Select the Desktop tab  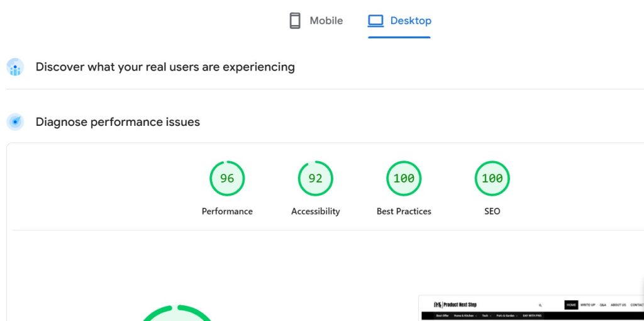point(399,21)
